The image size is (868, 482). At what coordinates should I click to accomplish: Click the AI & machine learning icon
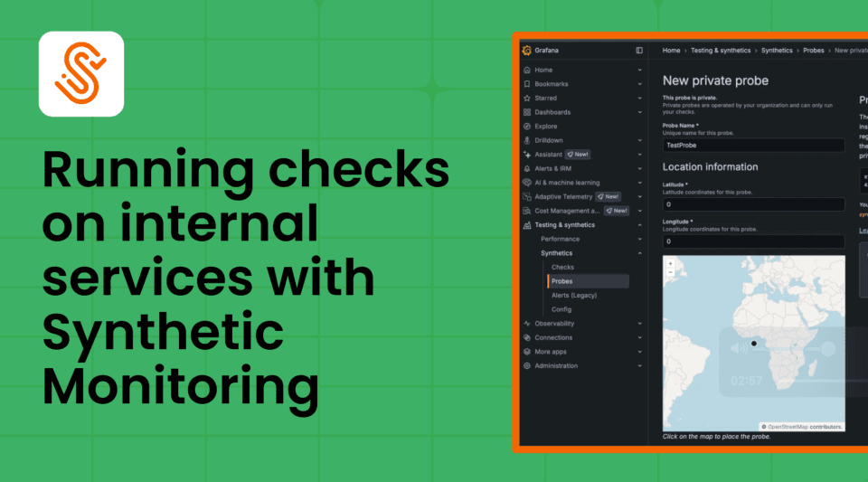tap(527, 183)
